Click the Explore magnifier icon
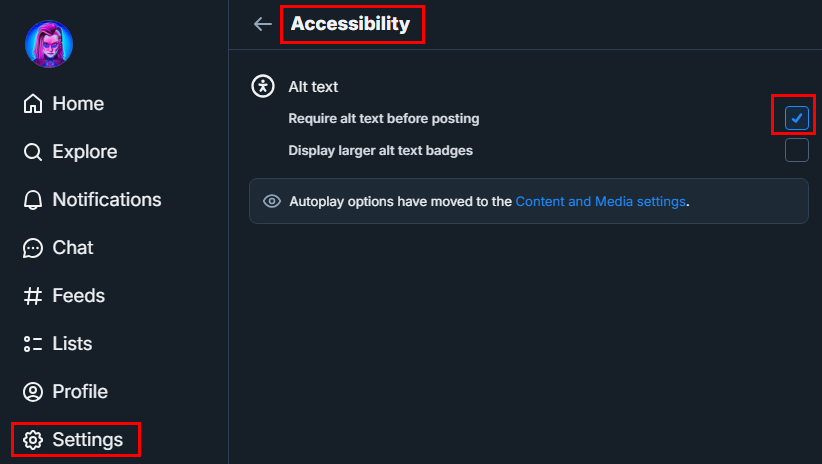 tap(33, 152)
